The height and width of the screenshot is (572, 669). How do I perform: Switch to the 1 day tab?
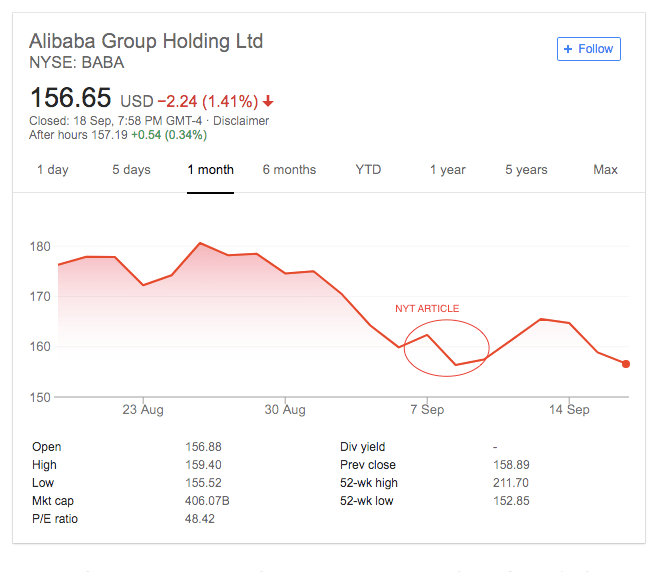tap(52, 170)
